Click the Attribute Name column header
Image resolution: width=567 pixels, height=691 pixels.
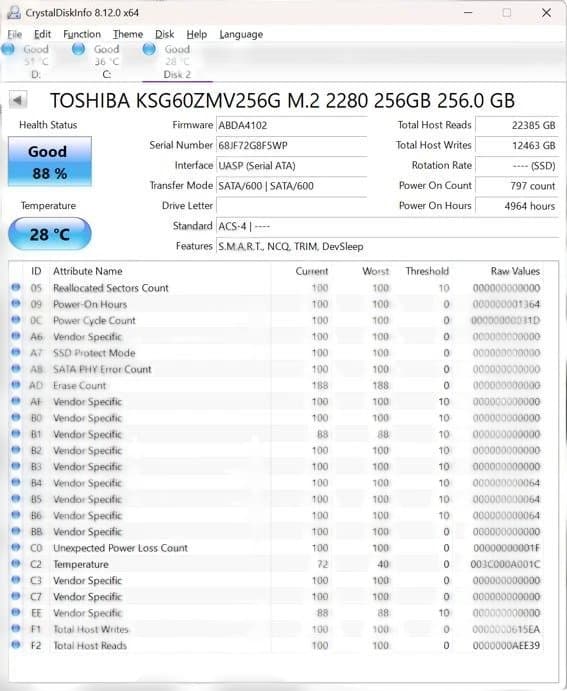[88, 271]
